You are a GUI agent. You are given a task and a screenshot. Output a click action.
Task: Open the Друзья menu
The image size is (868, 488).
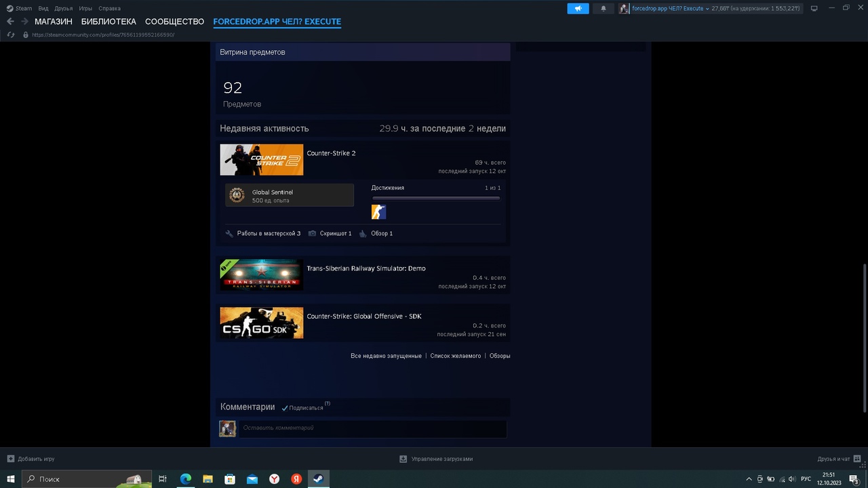[x=64, y=8]
